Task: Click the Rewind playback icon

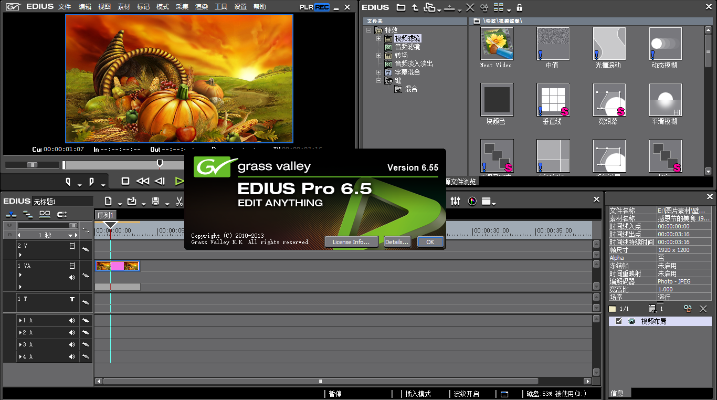Action: [x=143, y=181]
